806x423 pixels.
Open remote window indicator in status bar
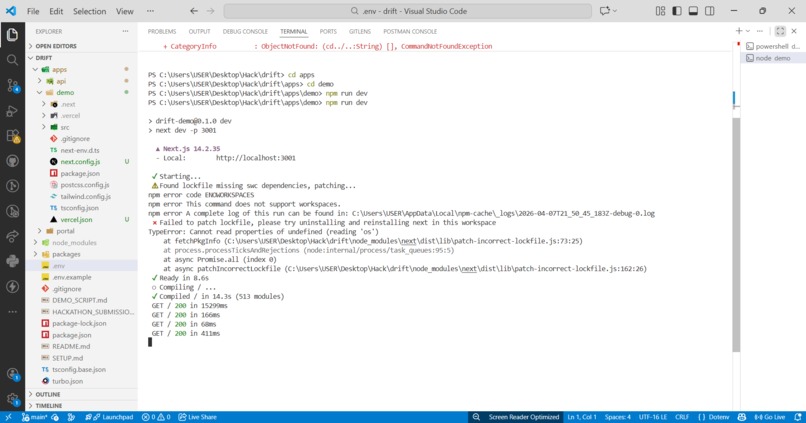tap(8, 417)
